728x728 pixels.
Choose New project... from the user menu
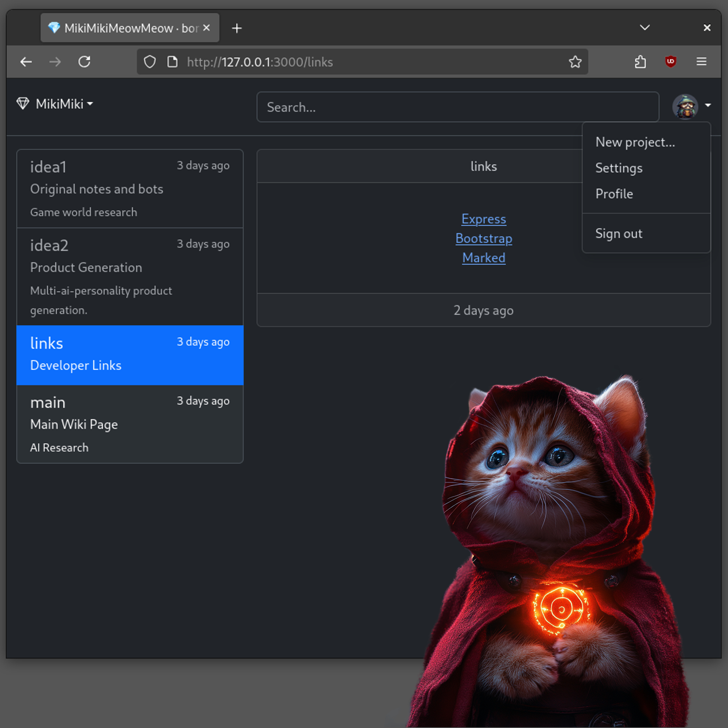tap(635, 142)
